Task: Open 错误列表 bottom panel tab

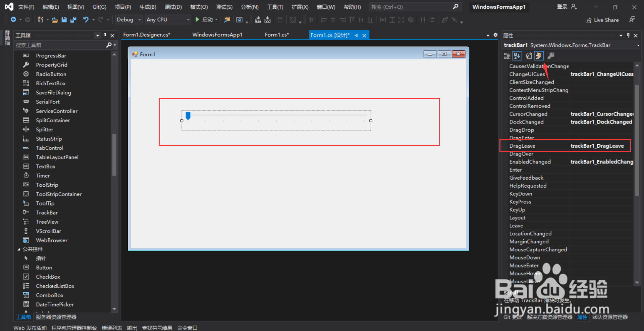Action: 112,328
